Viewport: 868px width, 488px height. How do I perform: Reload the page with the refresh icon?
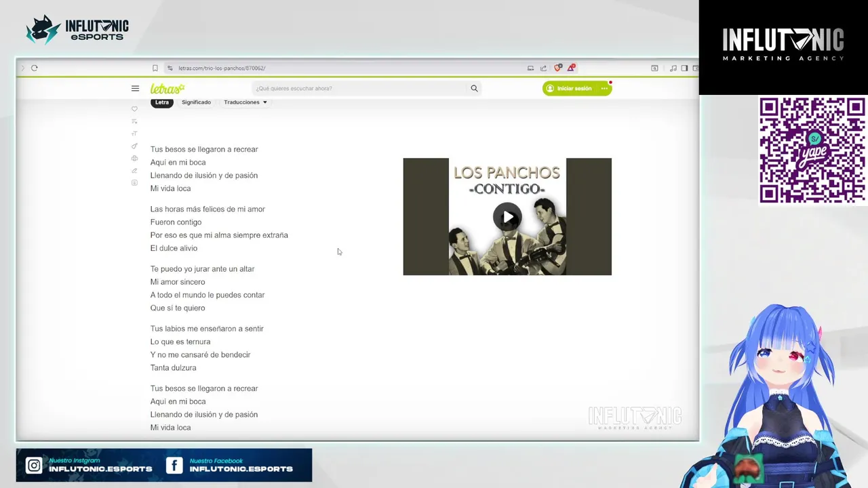34,68
